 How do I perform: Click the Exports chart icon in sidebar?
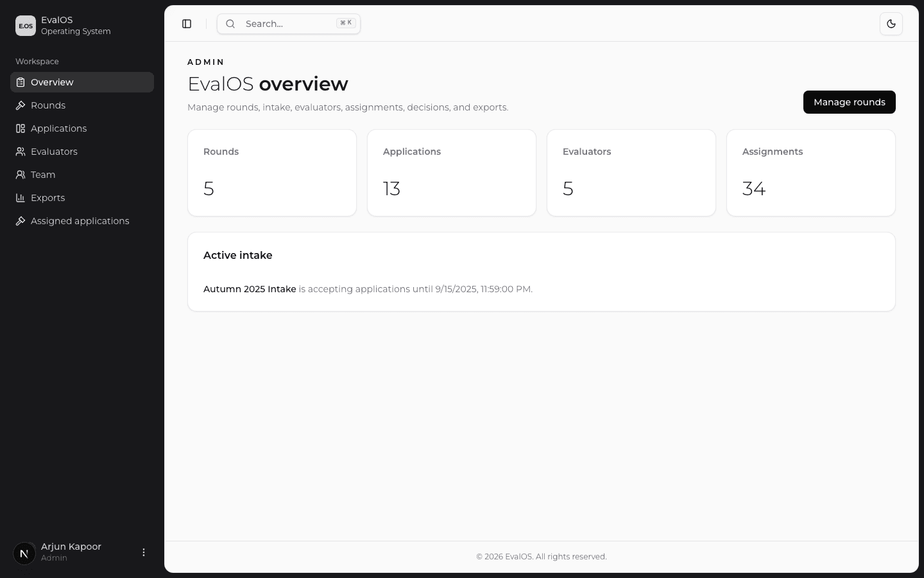click(21, 198)
